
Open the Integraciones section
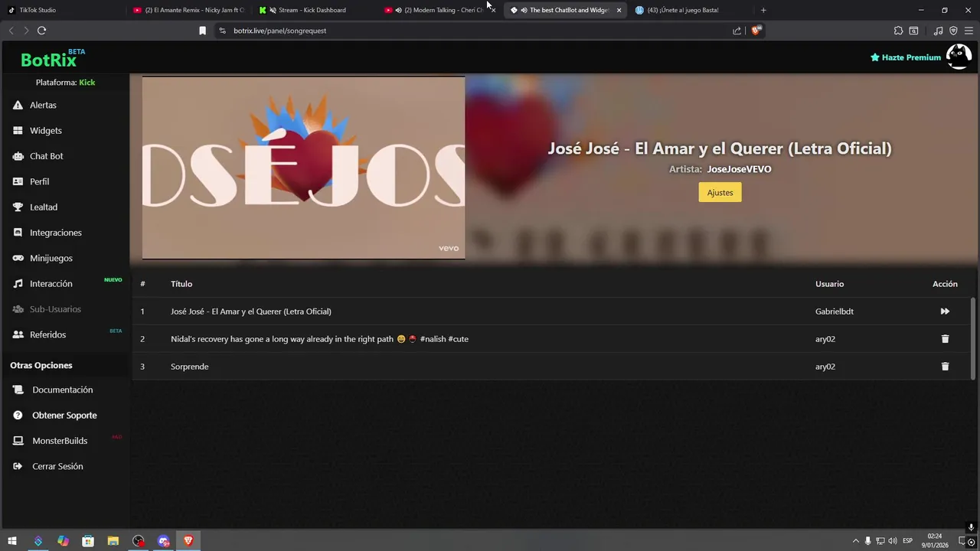(55, 233)
